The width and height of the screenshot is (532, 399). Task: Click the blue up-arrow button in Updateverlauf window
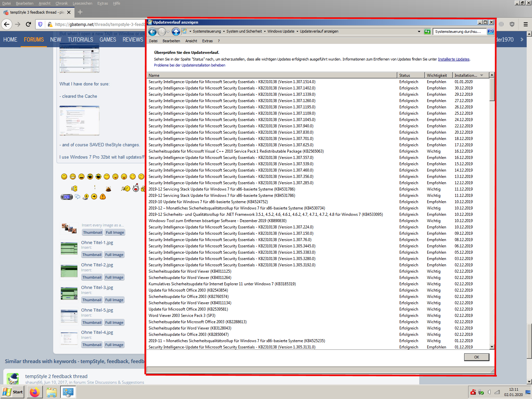click(176, 32)
